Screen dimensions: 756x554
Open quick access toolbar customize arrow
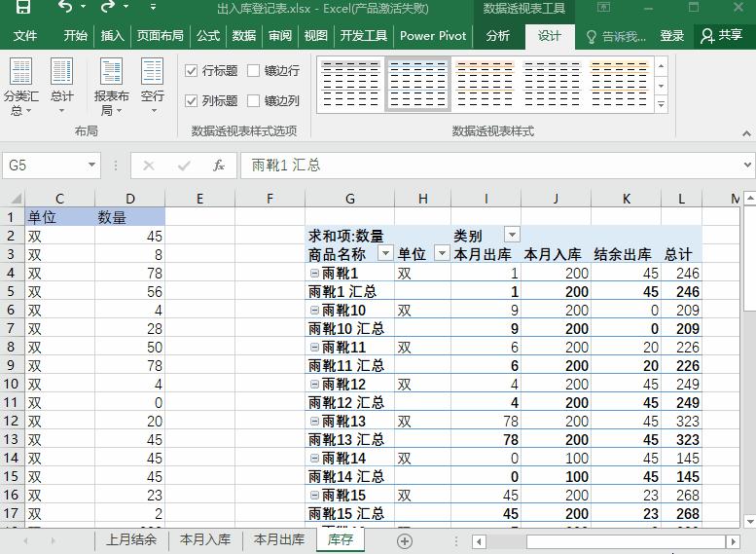point(153,7)
